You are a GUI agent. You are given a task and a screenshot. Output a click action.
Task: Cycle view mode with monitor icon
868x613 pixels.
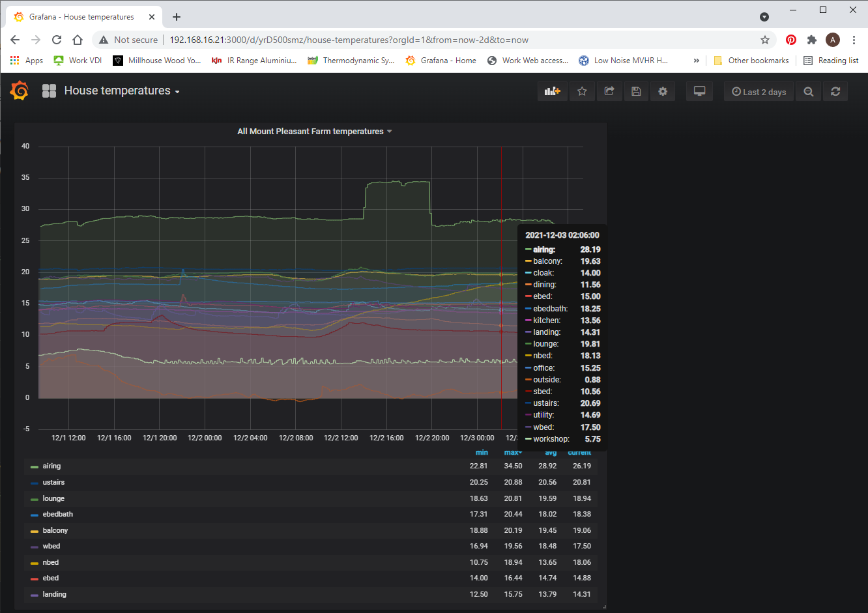(699, 92)
